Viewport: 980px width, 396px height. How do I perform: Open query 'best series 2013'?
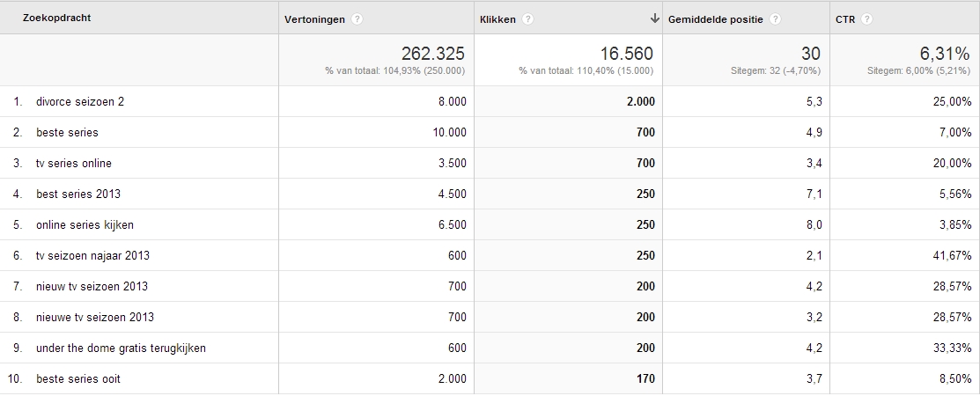click(x=78, y=194)
